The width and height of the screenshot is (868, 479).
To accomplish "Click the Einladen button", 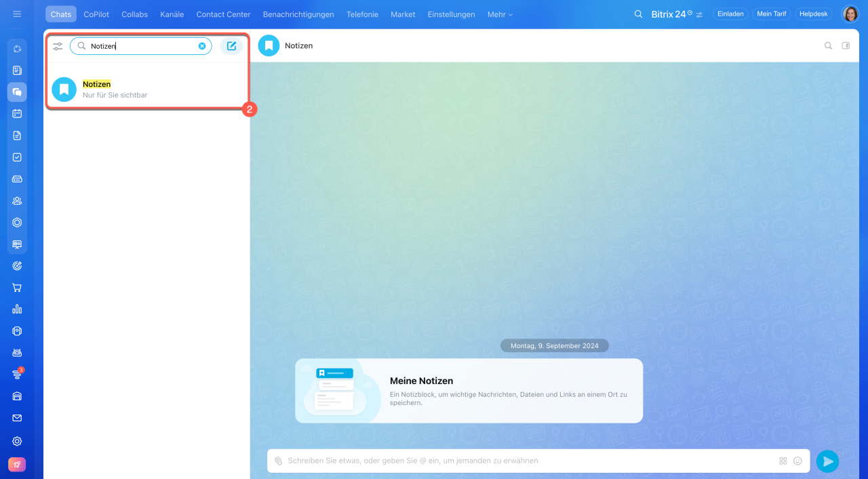I will [x=730, y=14].
